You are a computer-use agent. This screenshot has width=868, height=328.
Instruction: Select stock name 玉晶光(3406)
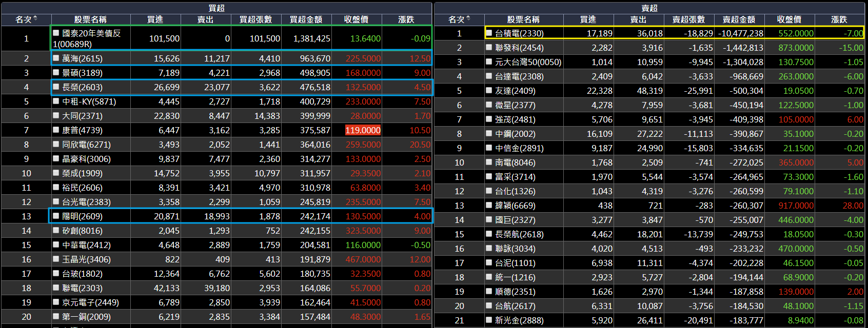[x=86, y=259]
